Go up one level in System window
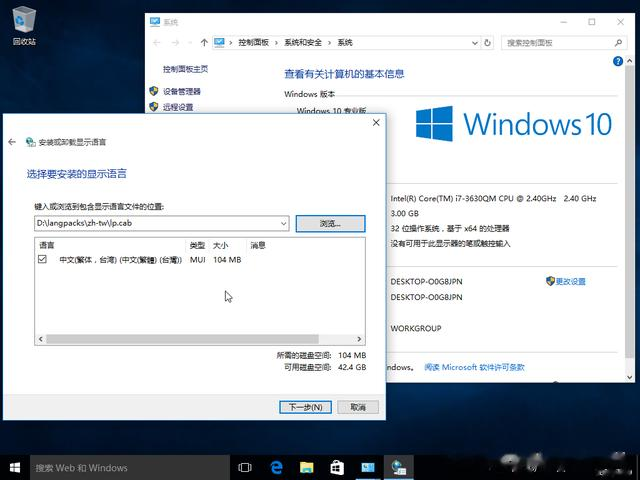This screenshot has width=640, height=480. click(204, 42)
